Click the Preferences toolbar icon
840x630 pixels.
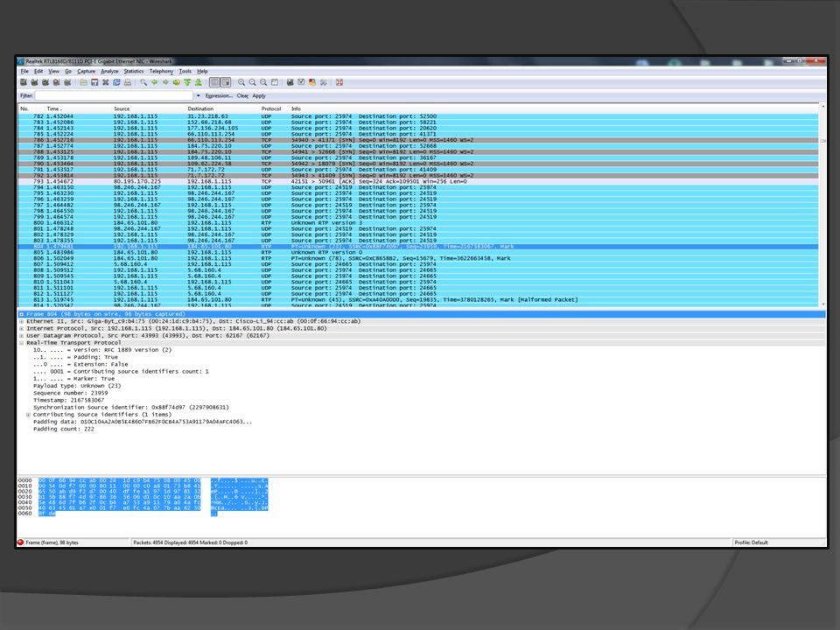pos(323,82)
